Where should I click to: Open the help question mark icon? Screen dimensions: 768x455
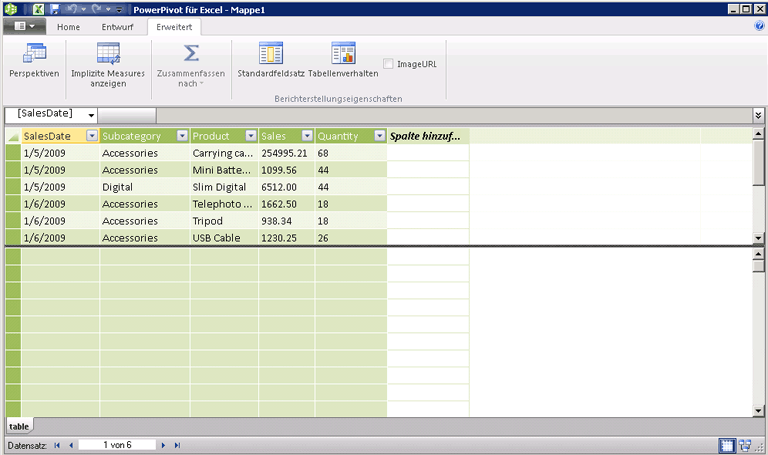point(760,26)
